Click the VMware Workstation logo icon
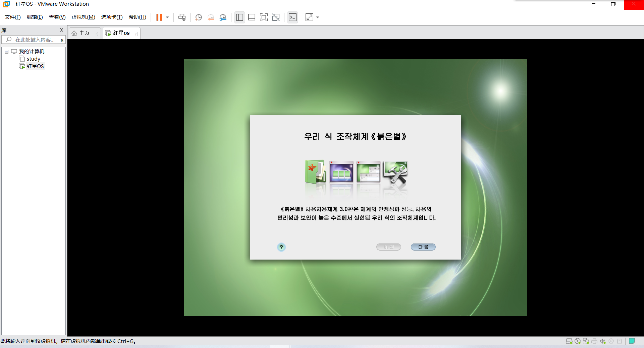644x348 pixels. click(x=6, y=4)
